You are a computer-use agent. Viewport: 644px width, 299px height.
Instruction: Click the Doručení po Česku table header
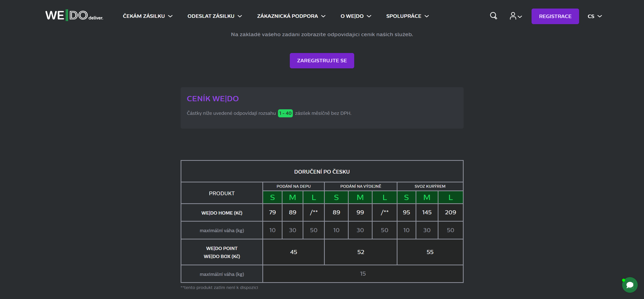[x=322, y=172]
